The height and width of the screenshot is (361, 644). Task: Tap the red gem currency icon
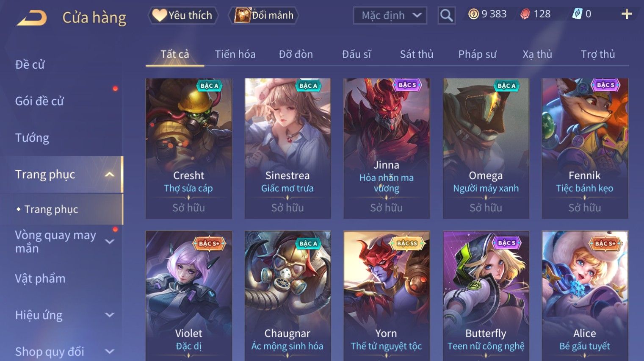point(525,14)
